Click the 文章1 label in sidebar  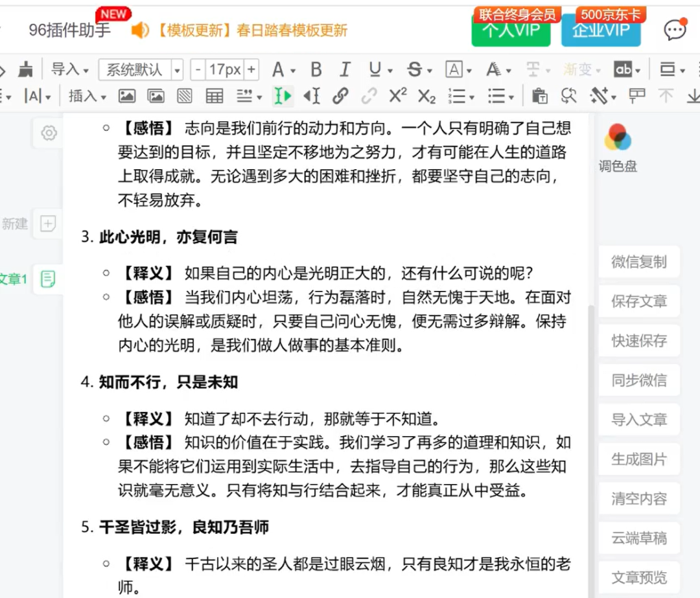pos(13,279)
